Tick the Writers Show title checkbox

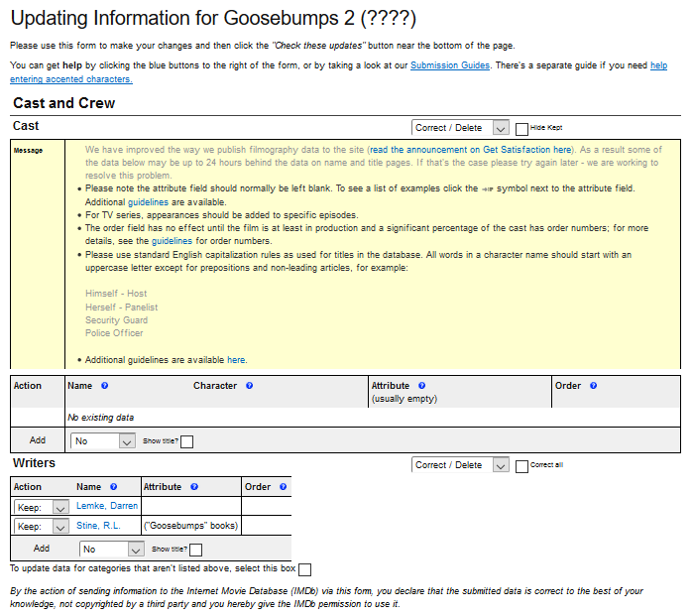pos(195,550)
